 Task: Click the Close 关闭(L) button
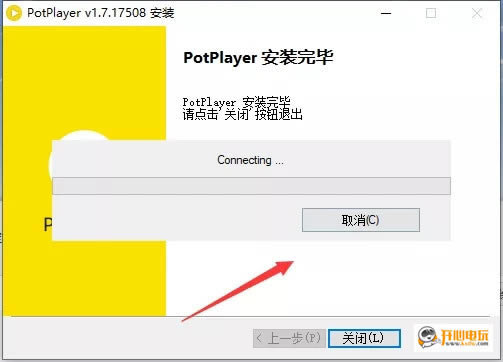(x=364, y=338)
